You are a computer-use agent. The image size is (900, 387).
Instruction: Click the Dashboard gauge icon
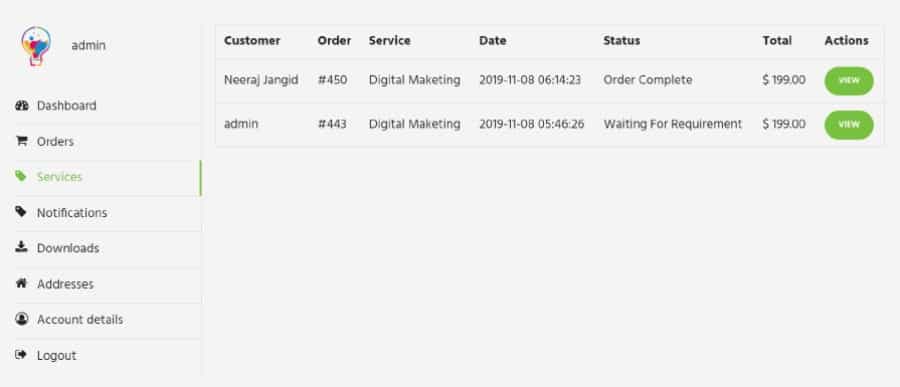[22, 106]
